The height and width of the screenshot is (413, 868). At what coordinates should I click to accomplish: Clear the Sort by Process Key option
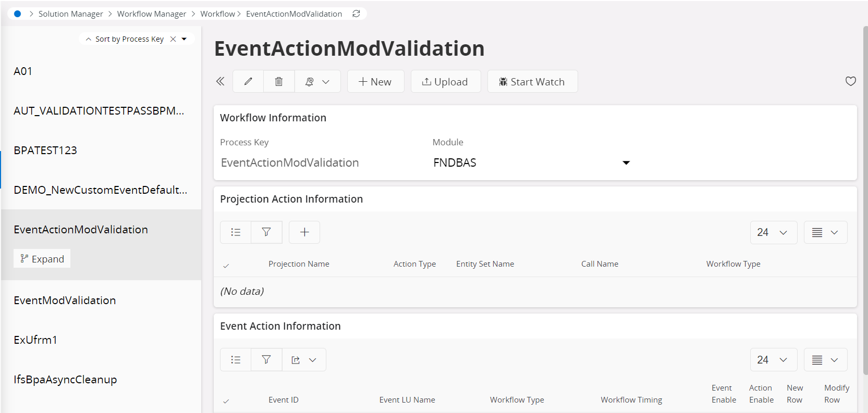click(x=173, y=39)
